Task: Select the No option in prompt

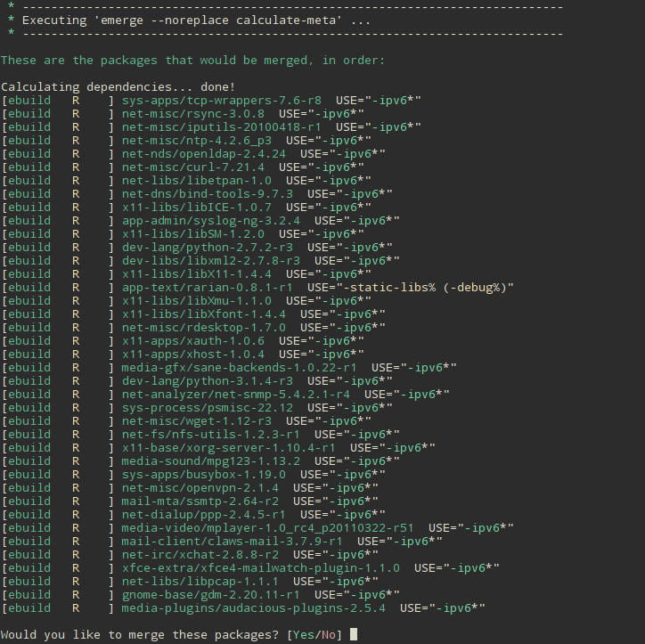Action: pyautogui.click(x=328, y=635)
